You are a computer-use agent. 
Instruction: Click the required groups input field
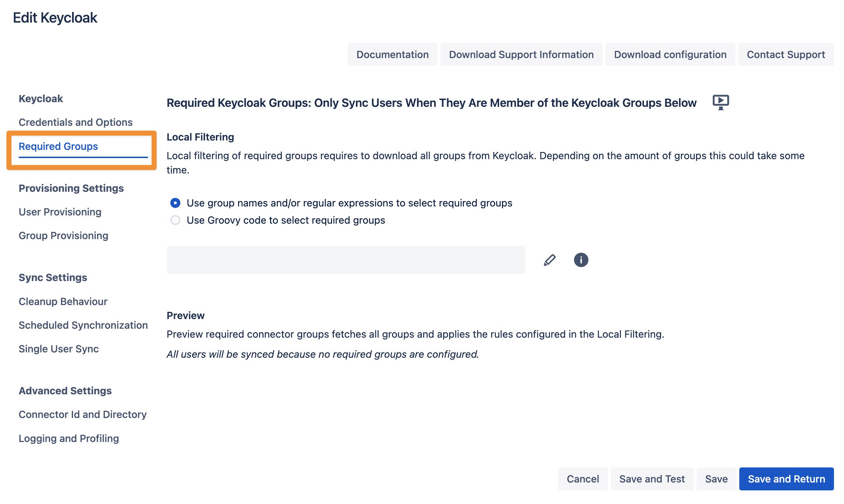pyautogui.click(x=346, y=260)
